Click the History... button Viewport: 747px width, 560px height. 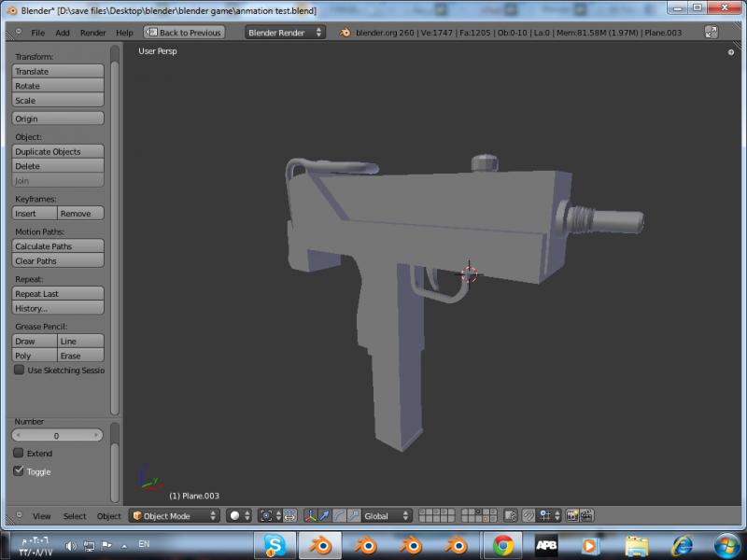coord(58,308)
